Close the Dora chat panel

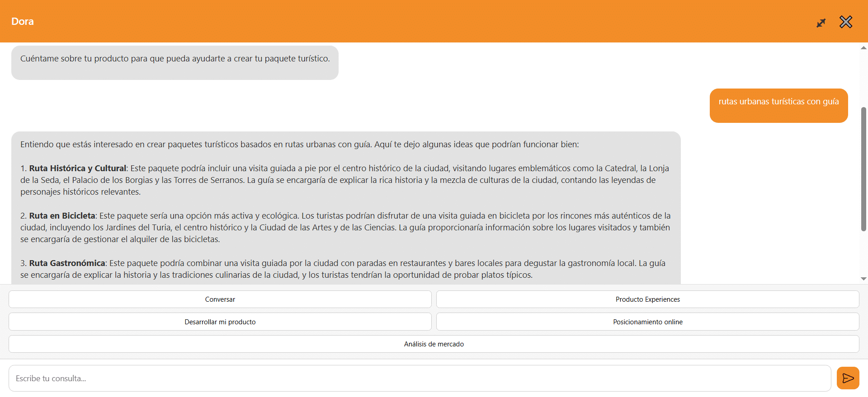coord(845,22)
